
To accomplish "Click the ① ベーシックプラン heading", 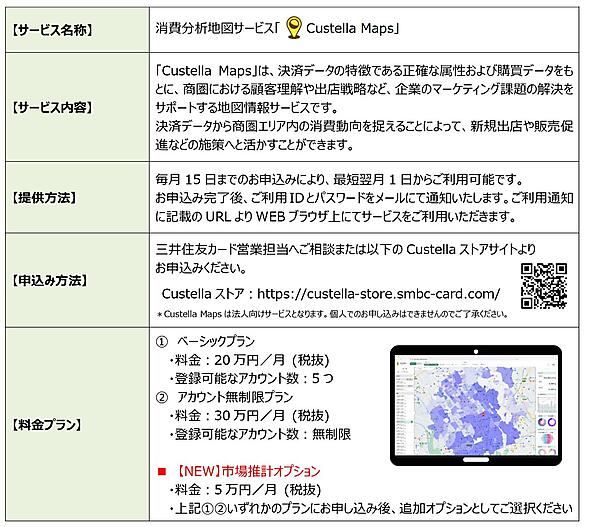I will pos(205,341).
